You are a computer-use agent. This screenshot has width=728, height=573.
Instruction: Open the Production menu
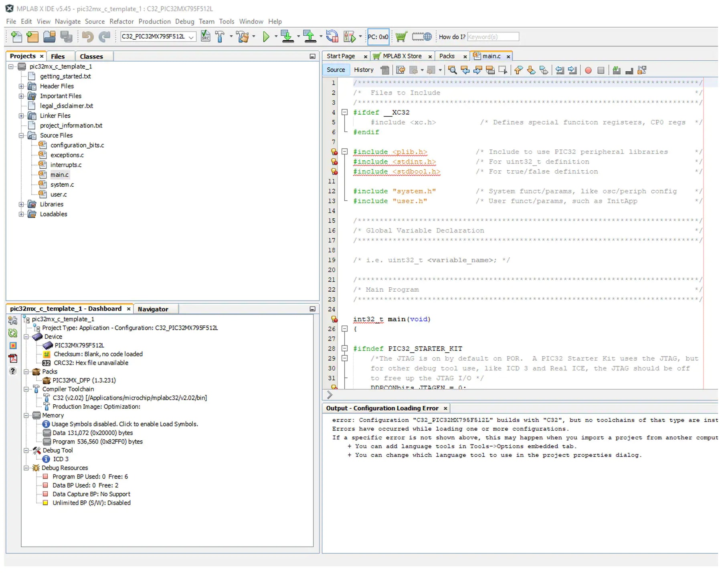(154, 21)
